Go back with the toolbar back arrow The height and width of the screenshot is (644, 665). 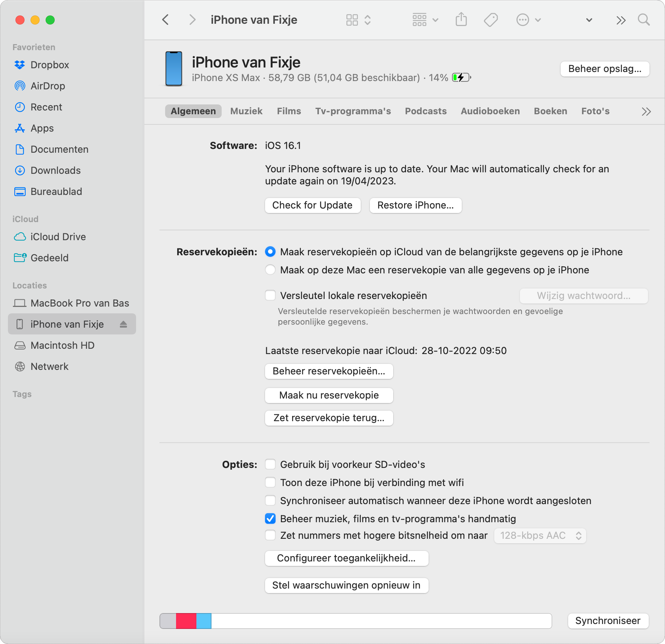tap(165, 20)
